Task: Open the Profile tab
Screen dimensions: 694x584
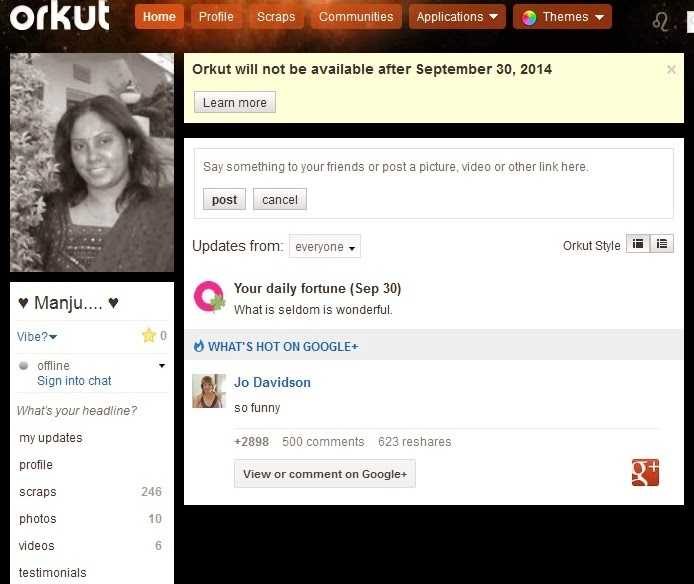Action: tap(216, 17)
